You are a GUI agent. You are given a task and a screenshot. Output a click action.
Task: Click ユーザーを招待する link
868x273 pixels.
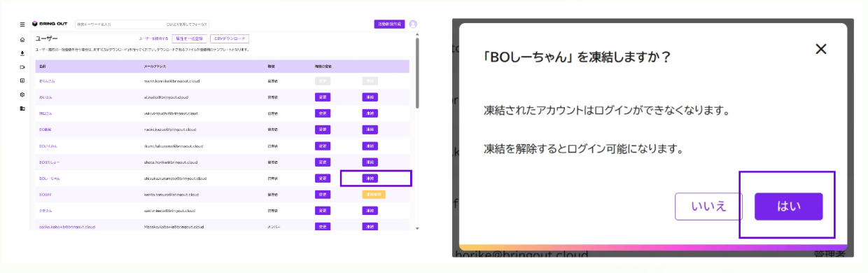tap(153, 39)
